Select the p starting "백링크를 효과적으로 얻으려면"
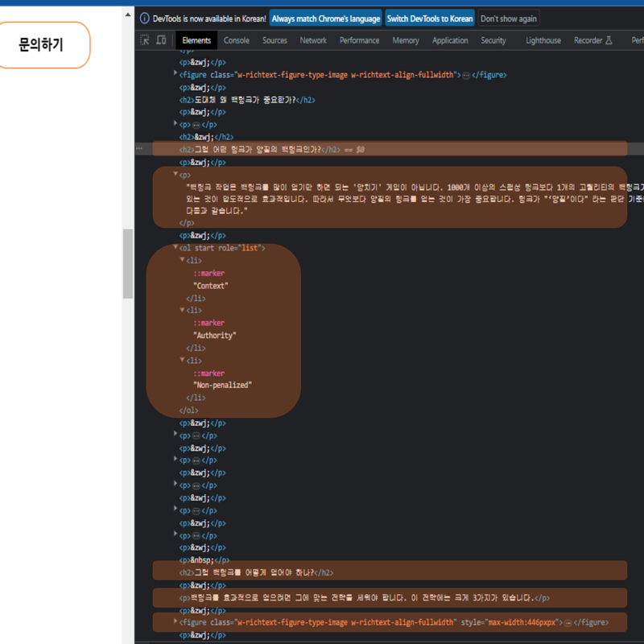The image size is (644, 644). [x=364, y=598]
